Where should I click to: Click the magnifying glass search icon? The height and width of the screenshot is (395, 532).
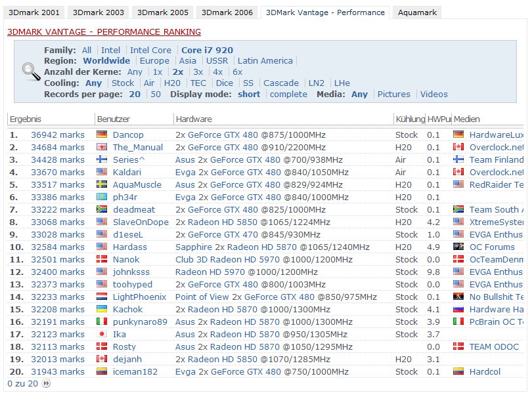[32, 72]
